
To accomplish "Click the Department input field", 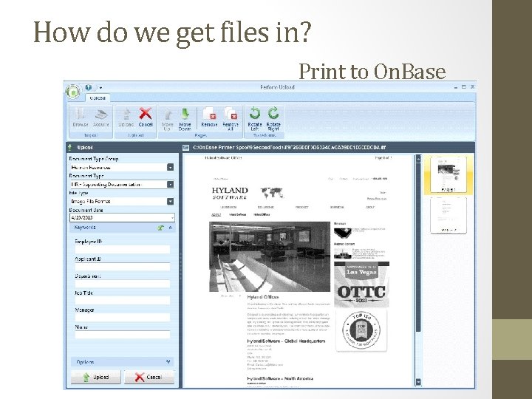I will [x=122, y=284].
